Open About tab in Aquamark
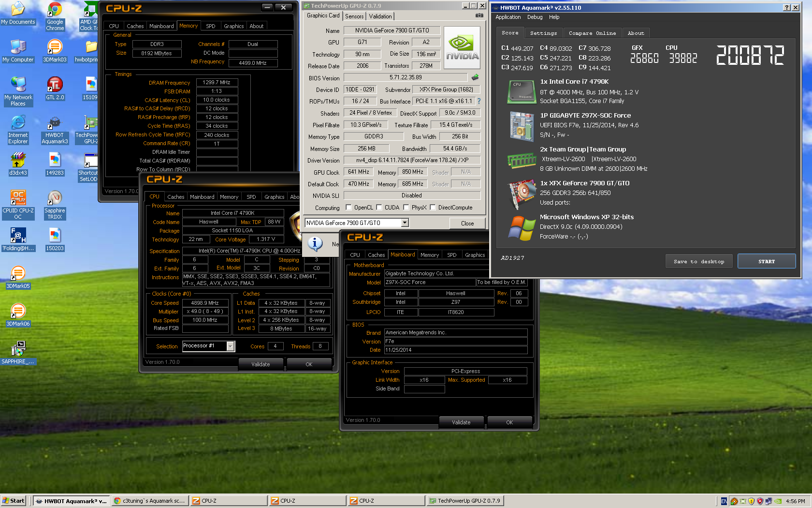The image size is (812, 508). pyautogui.click(x=636, y=33)
